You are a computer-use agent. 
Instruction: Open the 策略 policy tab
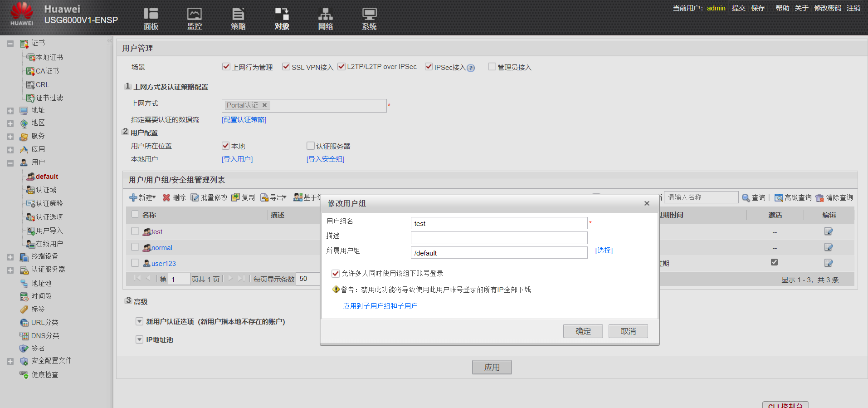[238, 18]
